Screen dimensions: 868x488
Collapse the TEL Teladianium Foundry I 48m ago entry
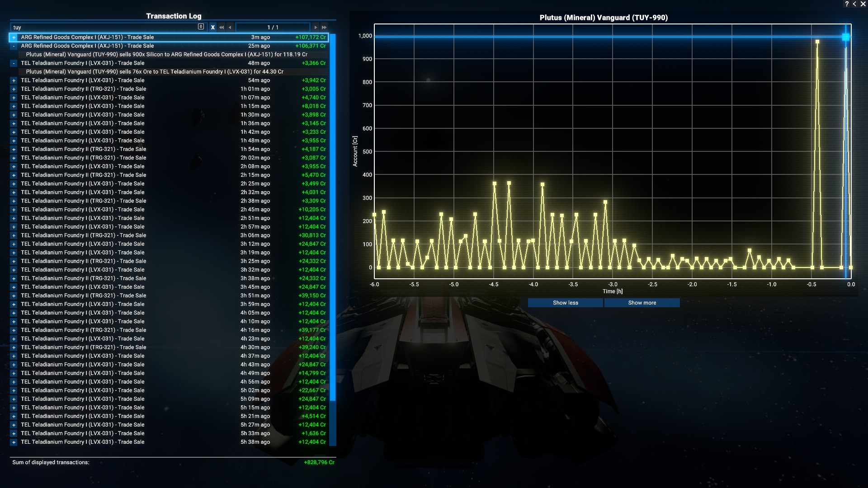click(14, 63)
